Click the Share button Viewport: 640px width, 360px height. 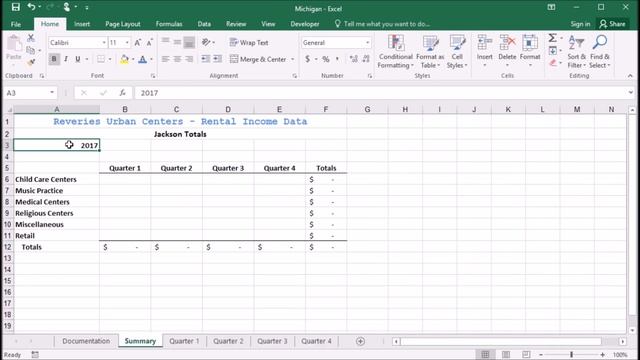point(612,24)
